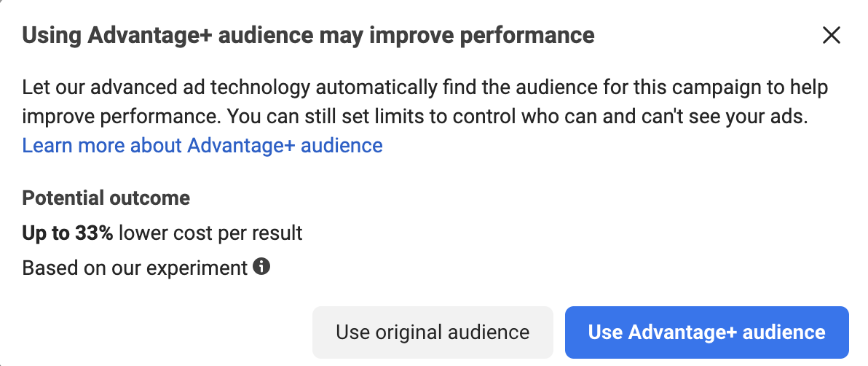The image size is (868, 366).
Task: Choose 'Use original audience'
Action: point(433,332)
